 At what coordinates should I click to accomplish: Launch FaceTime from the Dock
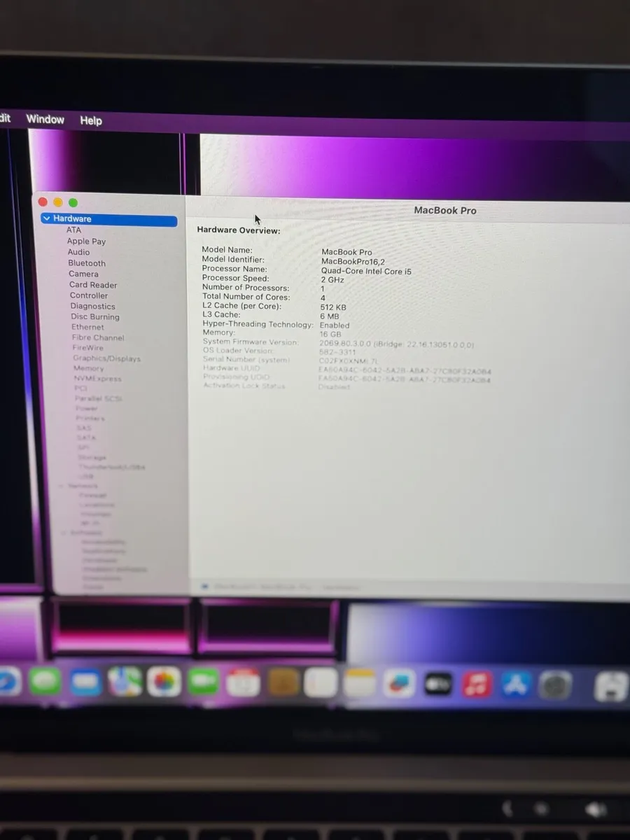[x=203, y=682]
